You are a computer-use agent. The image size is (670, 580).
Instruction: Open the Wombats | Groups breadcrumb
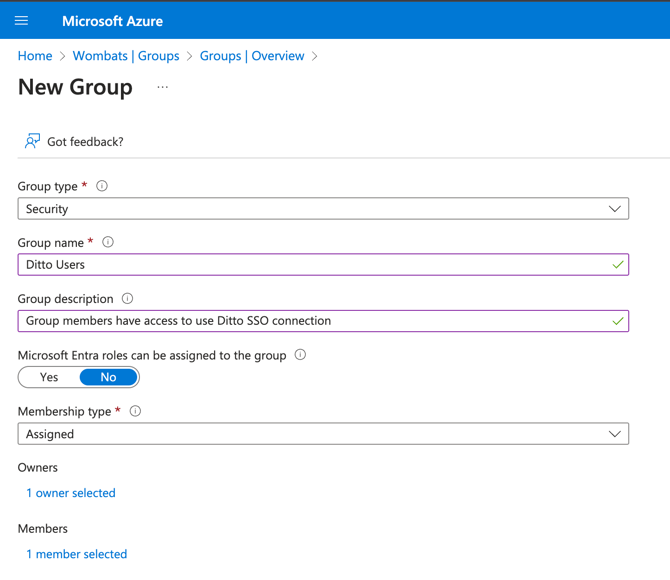(126, 56)
